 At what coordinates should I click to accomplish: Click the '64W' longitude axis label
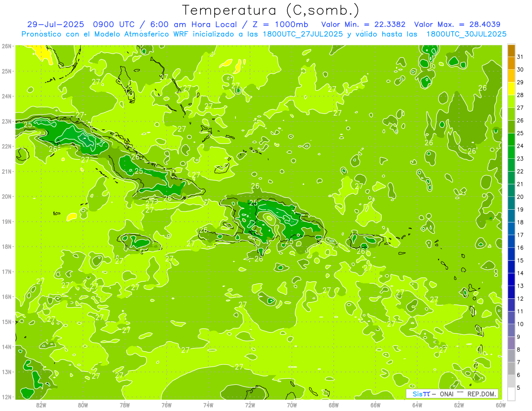pyautogui.click(x=417, y=405)
